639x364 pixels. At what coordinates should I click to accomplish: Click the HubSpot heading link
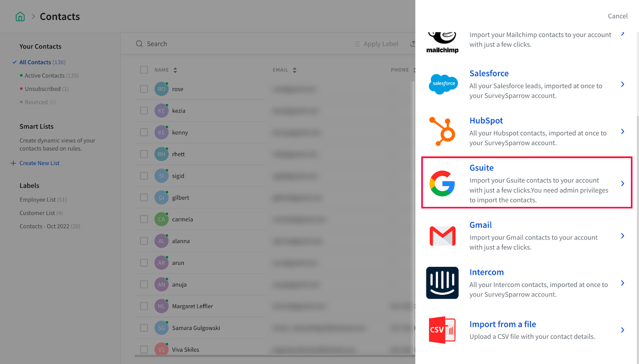coord(486,121)
